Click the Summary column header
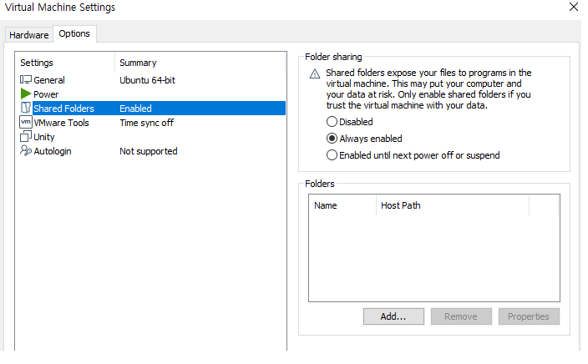This screenshot has height=364, width=588. (x=200, y=63)
